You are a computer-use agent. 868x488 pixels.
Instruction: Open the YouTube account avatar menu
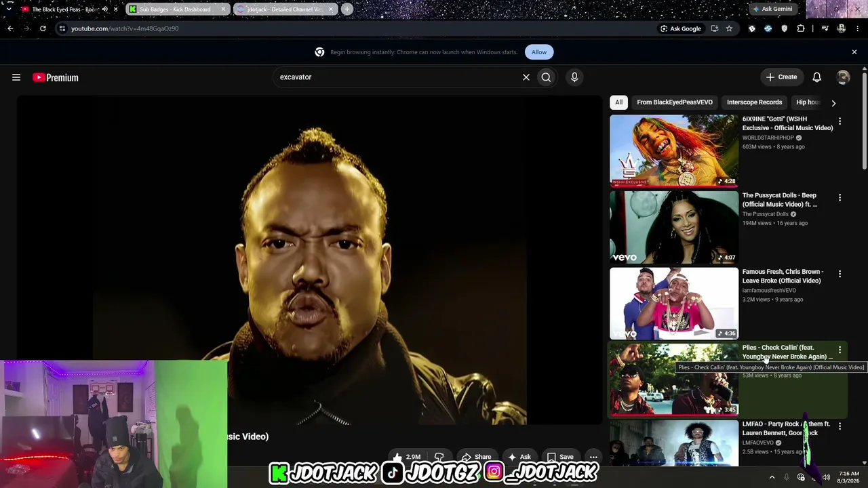843,77
